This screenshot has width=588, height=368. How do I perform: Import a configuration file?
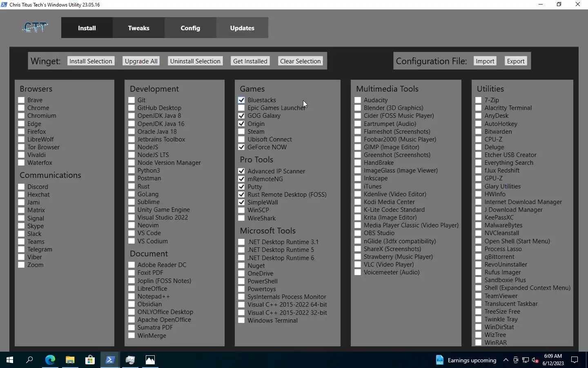(485, 61)
